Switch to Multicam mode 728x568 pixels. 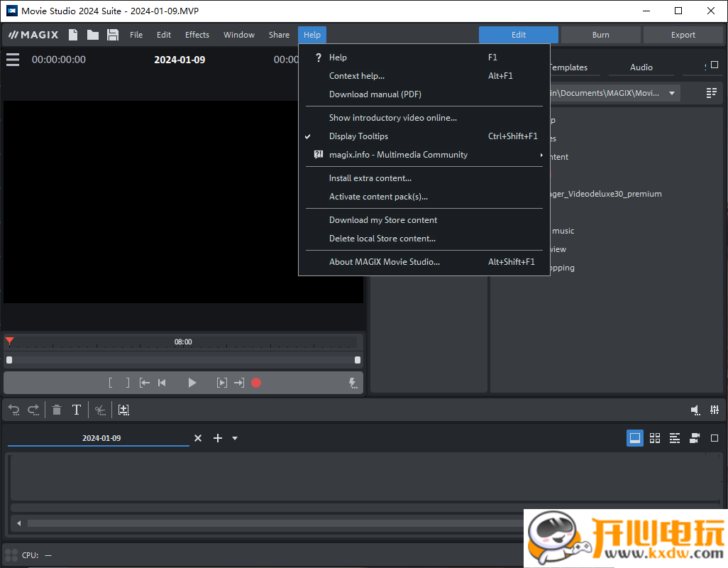tap(695, 438)
